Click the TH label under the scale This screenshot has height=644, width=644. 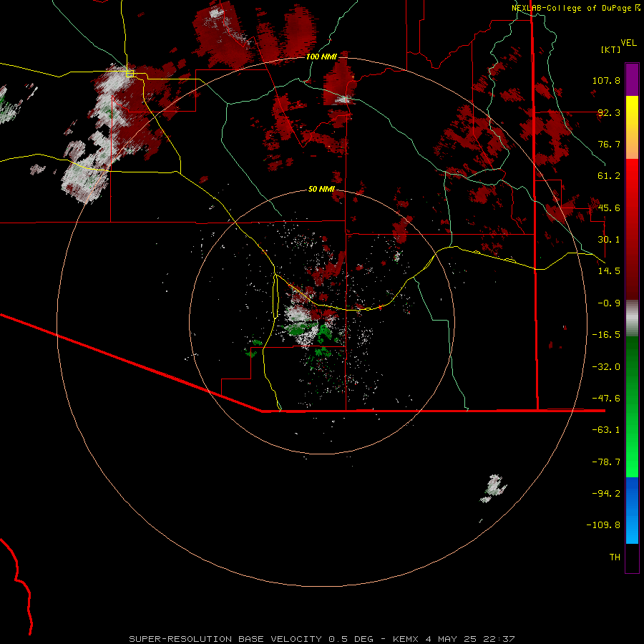[615, 557]
